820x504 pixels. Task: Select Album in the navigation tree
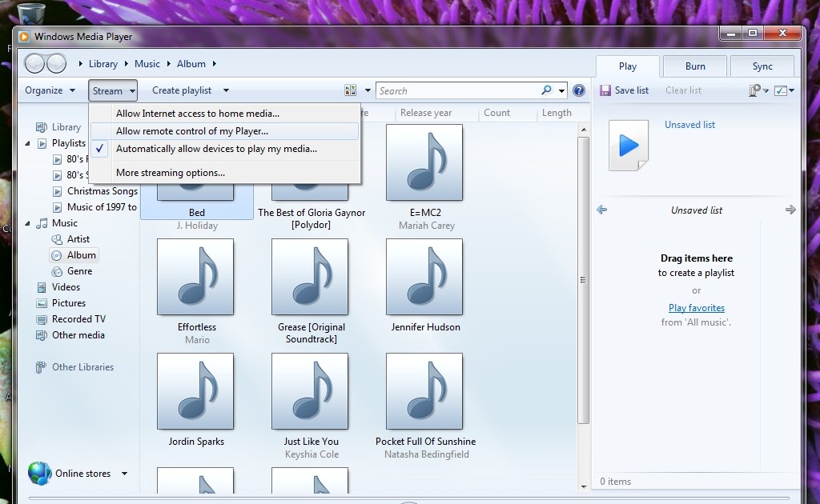(x=74, y=255)
